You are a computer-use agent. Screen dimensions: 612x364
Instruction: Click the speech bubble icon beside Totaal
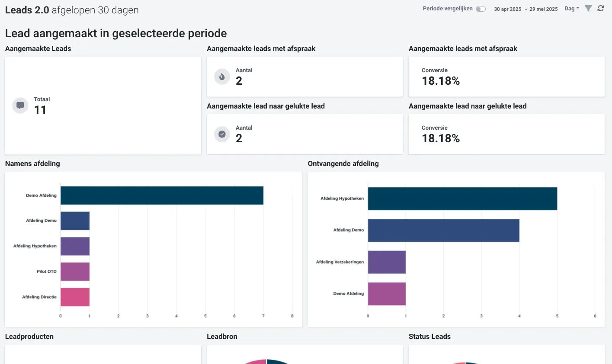point(20,105)
